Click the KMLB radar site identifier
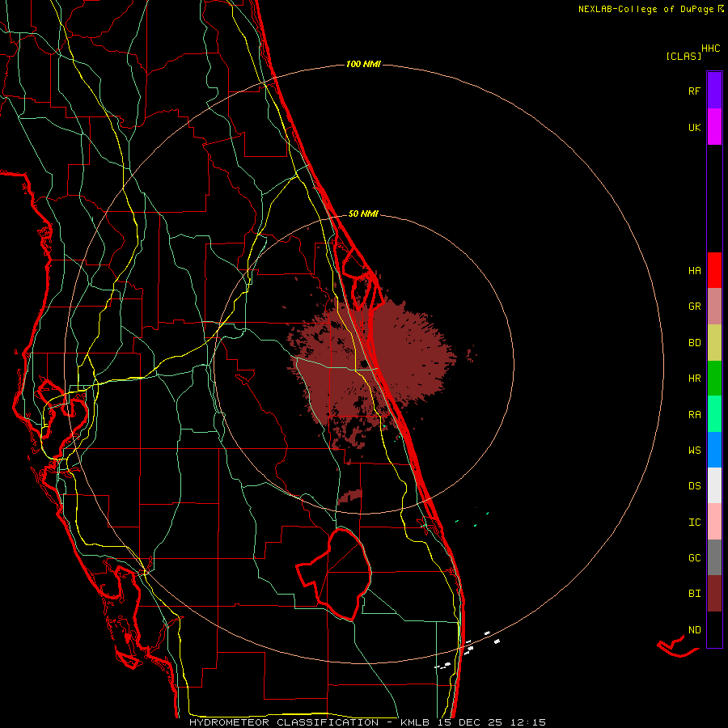Viewport: 728px width, 728px height. coord(417,722)
